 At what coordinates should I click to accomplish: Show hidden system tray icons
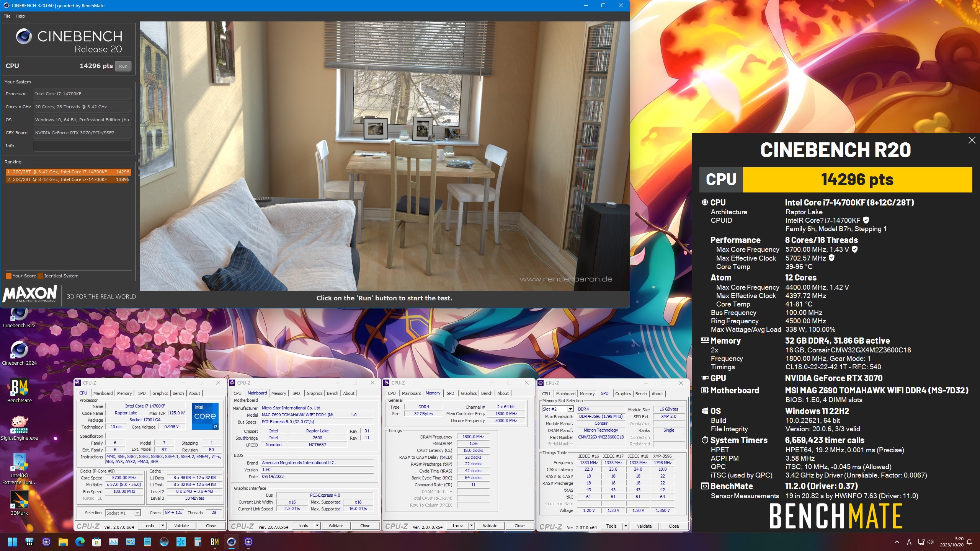point(897,542)
